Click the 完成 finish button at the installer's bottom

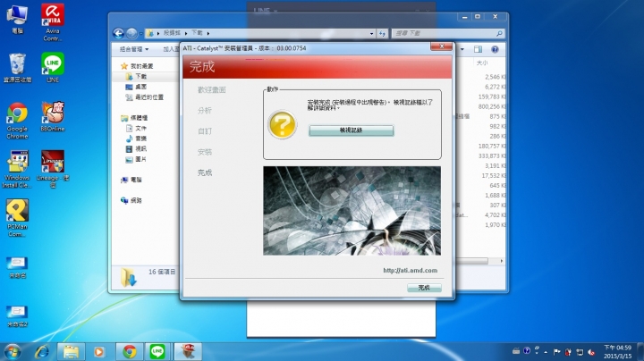click(x=424, y=288)
